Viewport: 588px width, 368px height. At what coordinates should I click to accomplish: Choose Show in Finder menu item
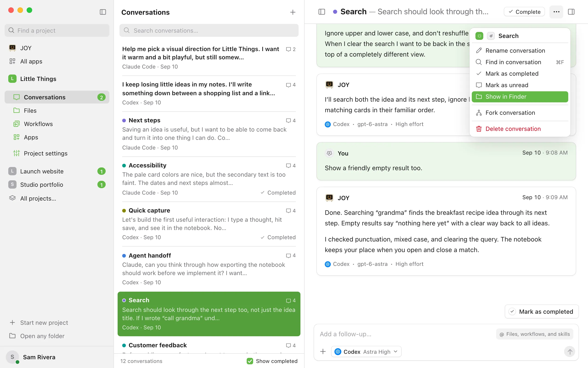click(520, 97)
